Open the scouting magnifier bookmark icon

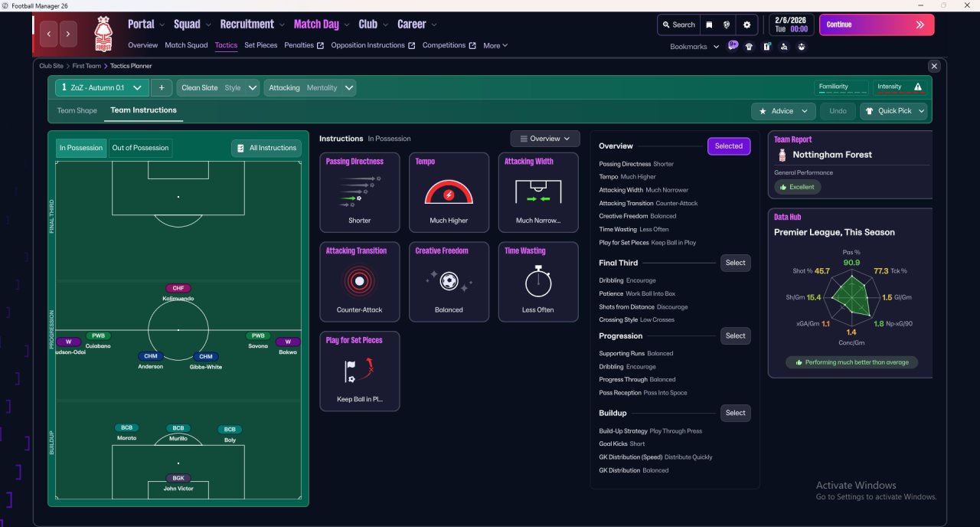(x=784, y=47)
